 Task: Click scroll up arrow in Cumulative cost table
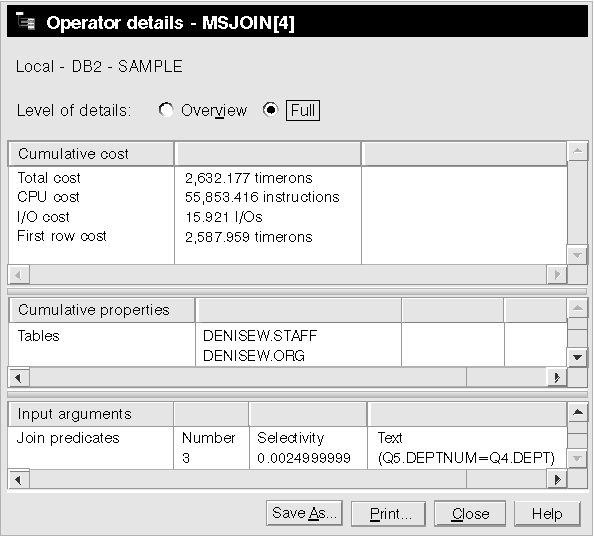(x=578, y=151)
